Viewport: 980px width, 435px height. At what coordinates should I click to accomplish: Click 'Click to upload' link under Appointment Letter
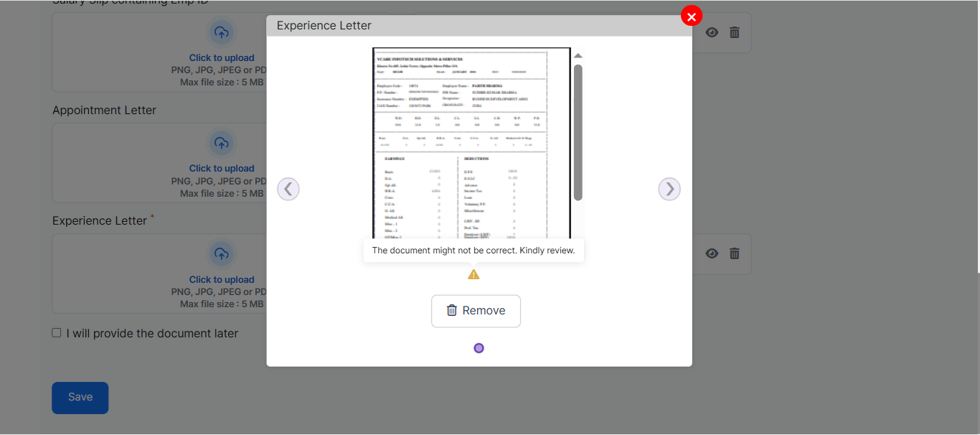click(x=222, y=169)
